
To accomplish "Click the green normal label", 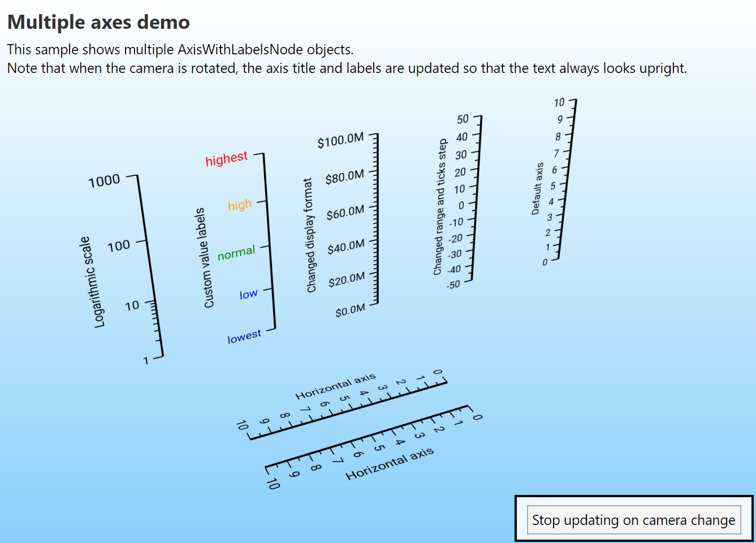I will point(236,252).
